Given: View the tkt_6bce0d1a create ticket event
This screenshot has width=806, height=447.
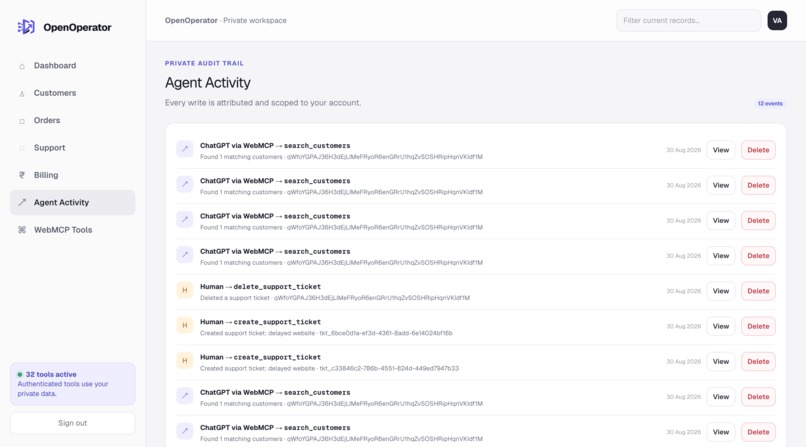Looking at the screenshot, I should click(721, 326).
